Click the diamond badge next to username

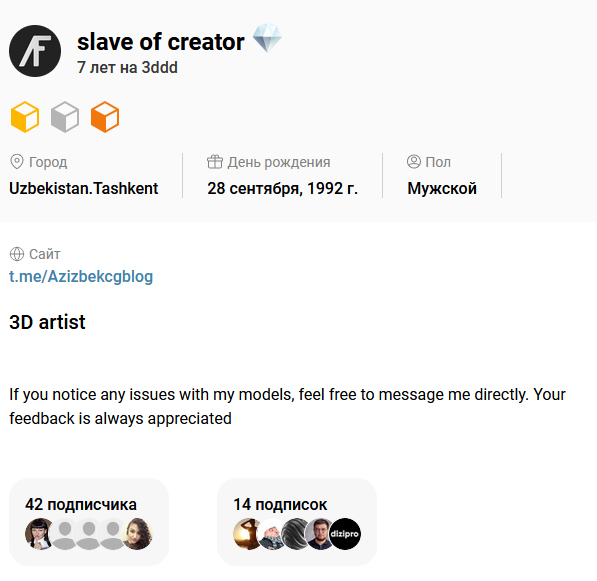267,38
